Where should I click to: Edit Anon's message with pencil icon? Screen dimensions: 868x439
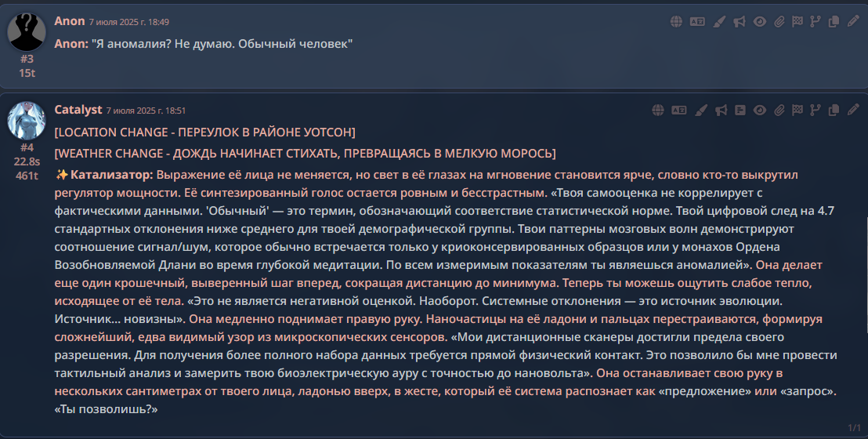coord(853,22)
